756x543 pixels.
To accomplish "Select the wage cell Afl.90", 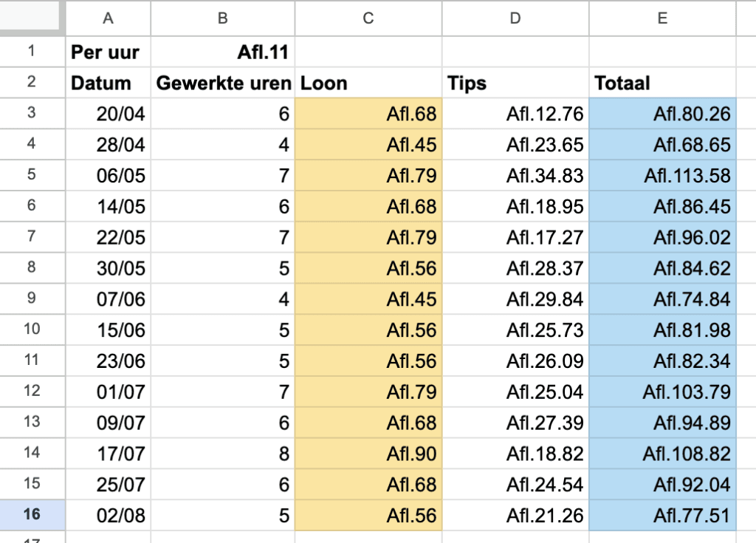I will tap(368, 454).
